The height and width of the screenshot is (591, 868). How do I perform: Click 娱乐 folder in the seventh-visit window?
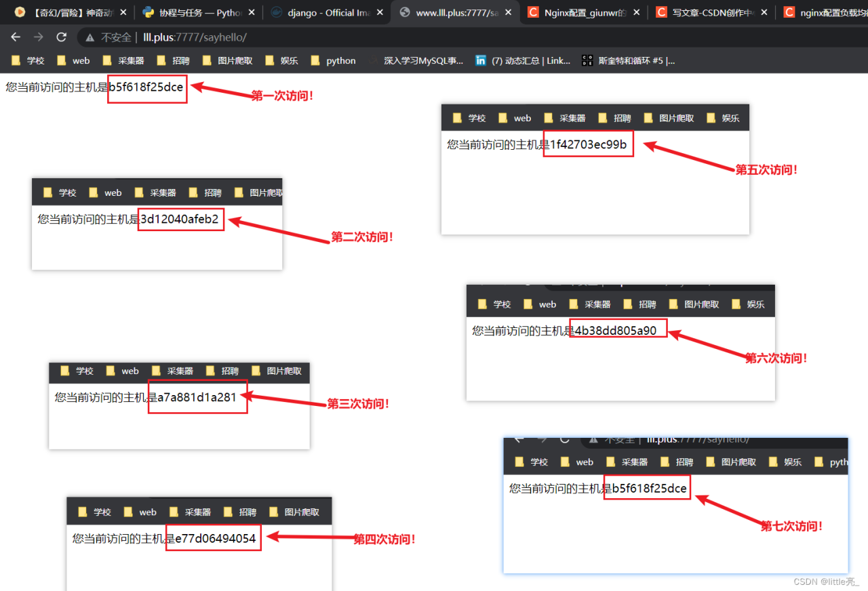pos(785,462)
